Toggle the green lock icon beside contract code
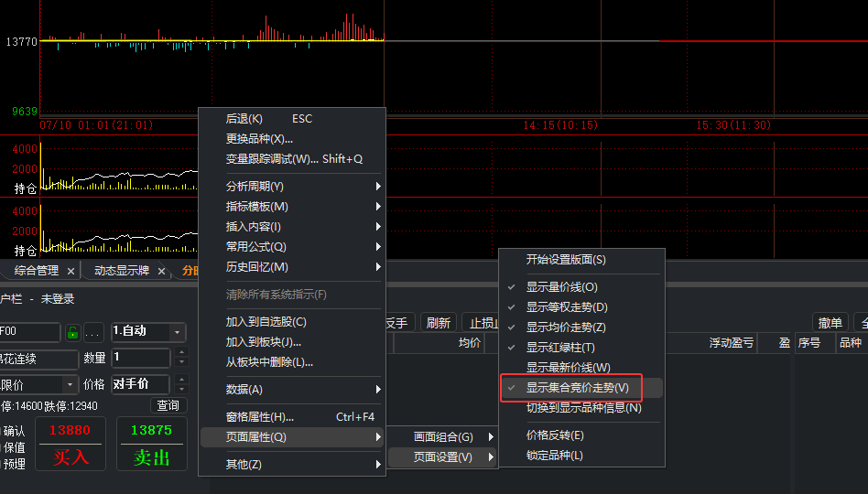868x494 pixels. (72, 332)
